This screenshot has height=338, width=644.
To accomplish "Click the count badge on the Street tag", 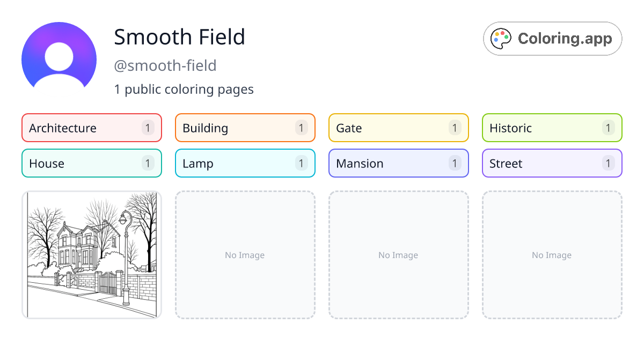I will (x=608, y=163).
